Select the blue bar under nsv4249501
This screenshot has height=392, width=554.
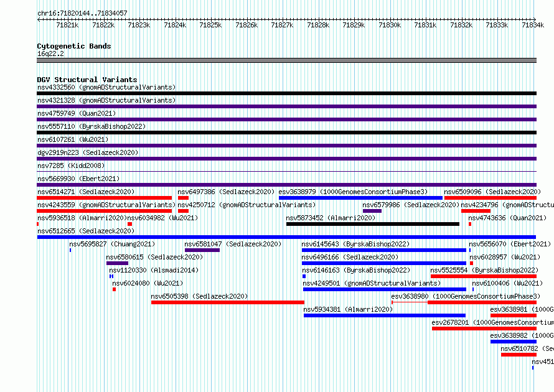click(385, 289)
